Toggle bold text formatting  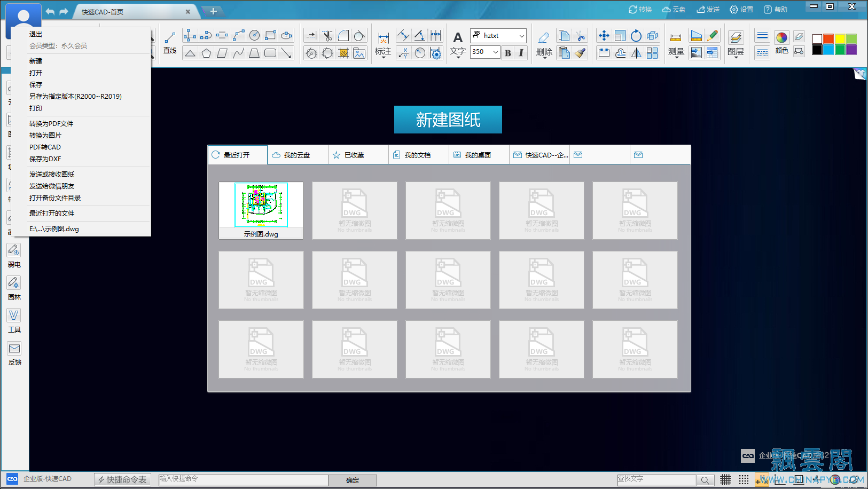[x=508, y=52]
